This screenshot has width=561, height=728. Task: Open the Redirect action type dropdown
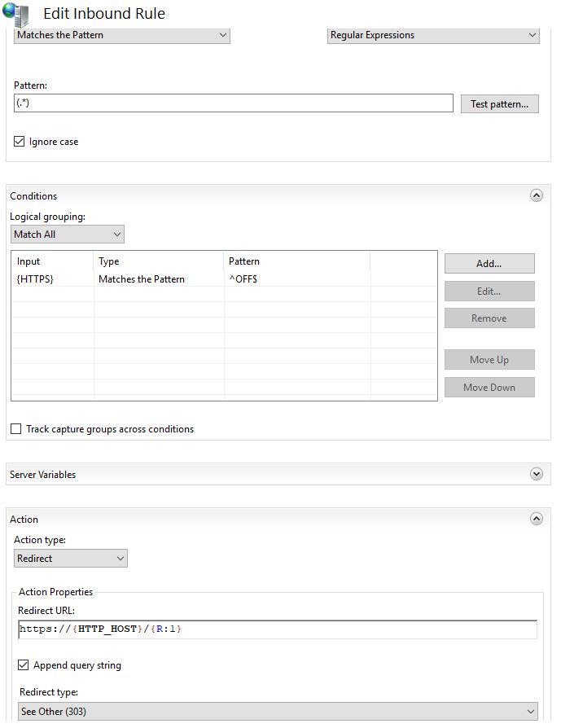pyautogui.click(x=71, y=558)
